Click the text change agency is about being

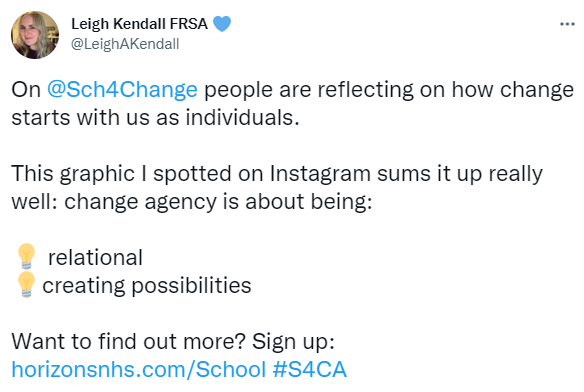coord(218,202)
